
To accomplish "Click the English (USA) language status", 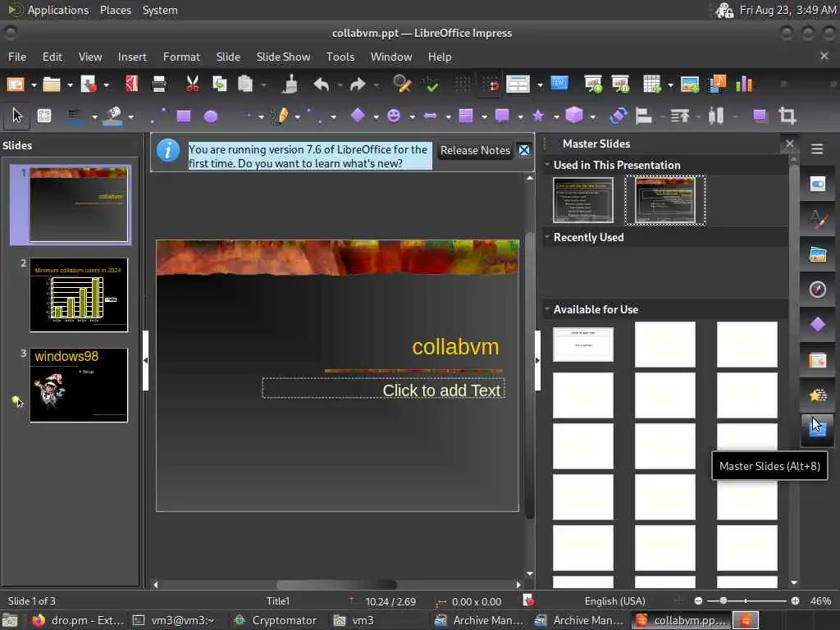I will point(614,601).
